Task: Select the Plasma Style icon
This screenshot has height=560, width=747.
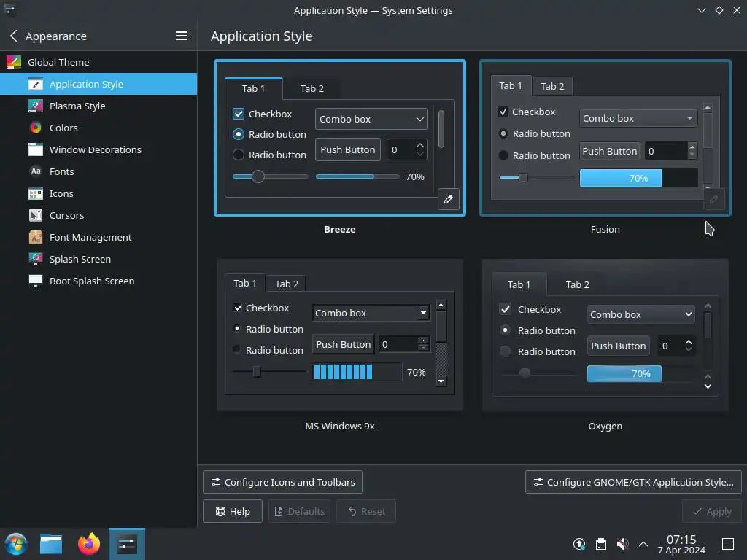Action: 36,106
